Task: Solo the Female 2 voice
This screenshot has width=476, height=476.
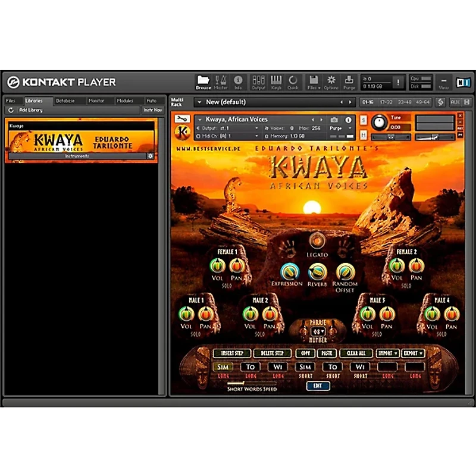Action: [406, 286]
